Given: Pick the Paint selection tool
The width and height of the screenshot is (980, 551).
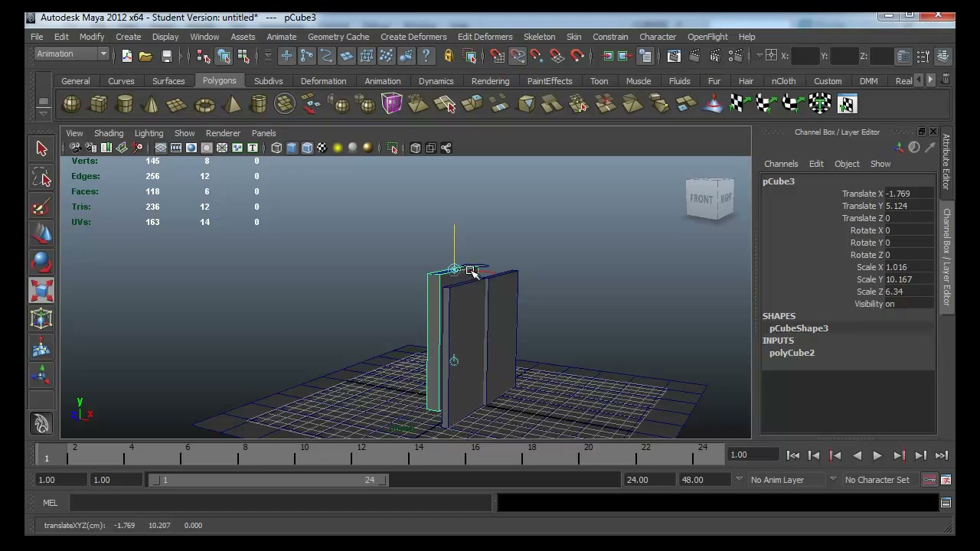Looking at the screenshot, I should [41, 207].
